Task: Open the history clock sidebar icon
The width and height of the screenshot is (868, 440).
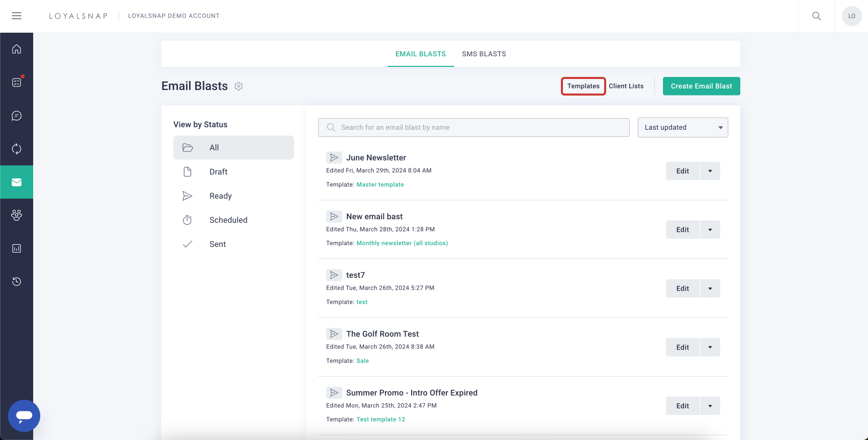Action: [17, 282]
